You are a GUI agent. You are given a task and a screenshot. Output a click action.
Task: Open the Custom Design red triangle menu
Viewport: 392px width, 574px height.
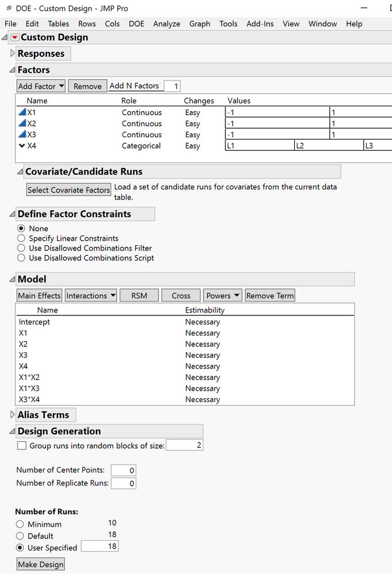(x=14, y=37)
